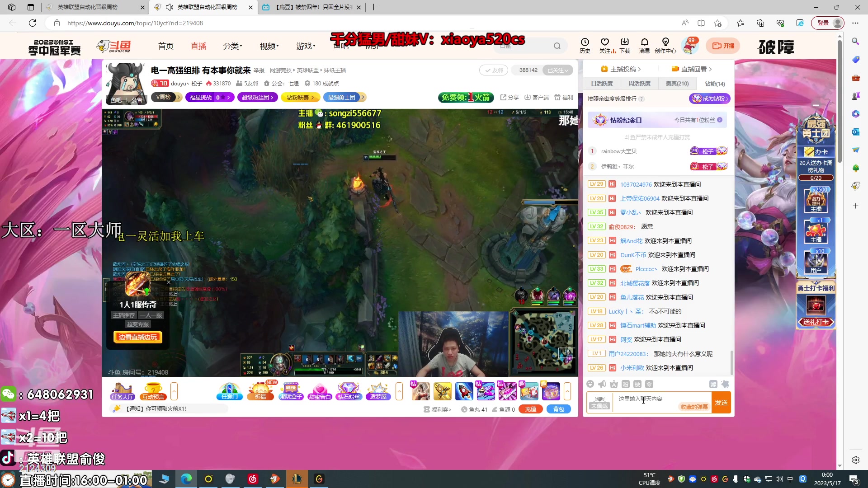Open the 任意门 portal icon
Screen dimensions: 868x488
tap(230, 391)
